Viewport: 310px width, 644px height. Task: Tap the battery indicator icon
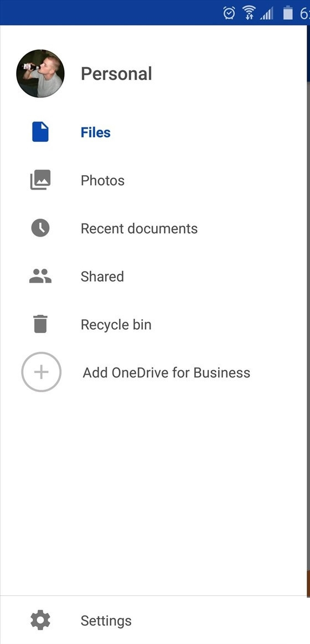288,13
